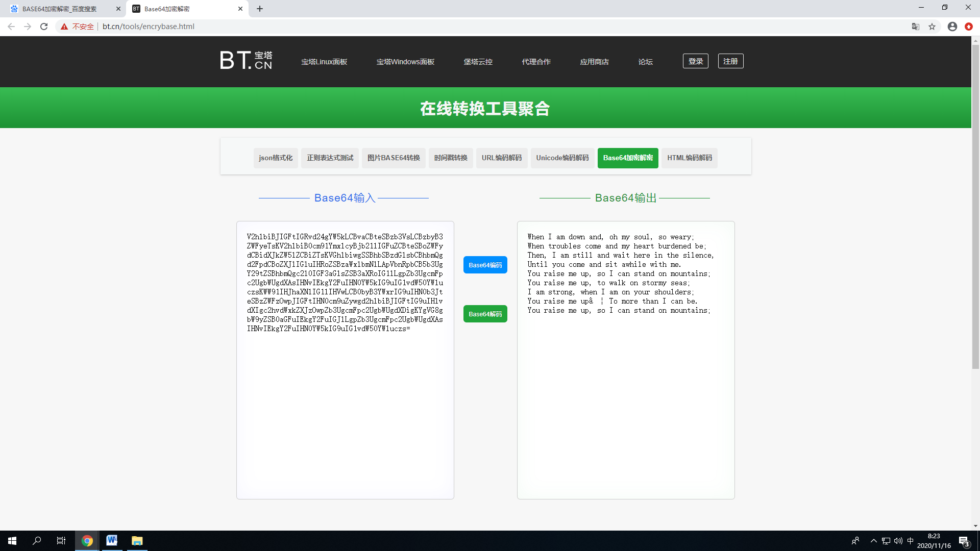Open taskbar search magnifier
This screenshot has width=980, height=551.
[37, 540]
